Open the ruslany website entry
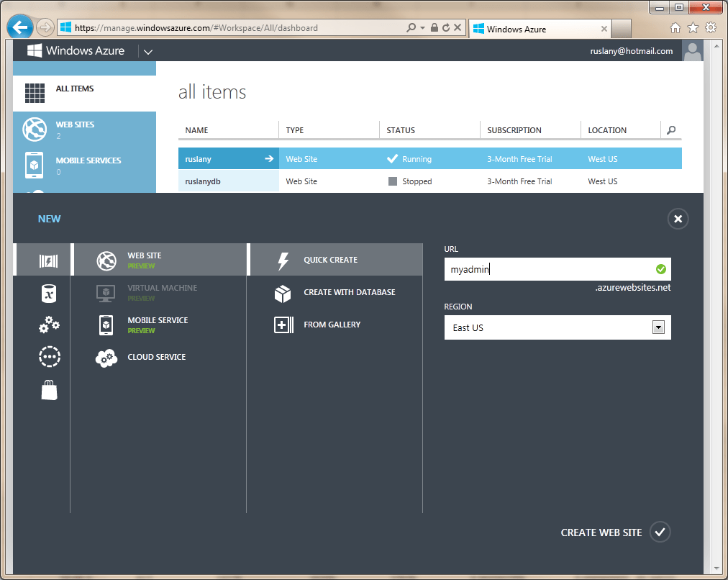The height and width of the screenshot is (580, 728). click(216, 158)
